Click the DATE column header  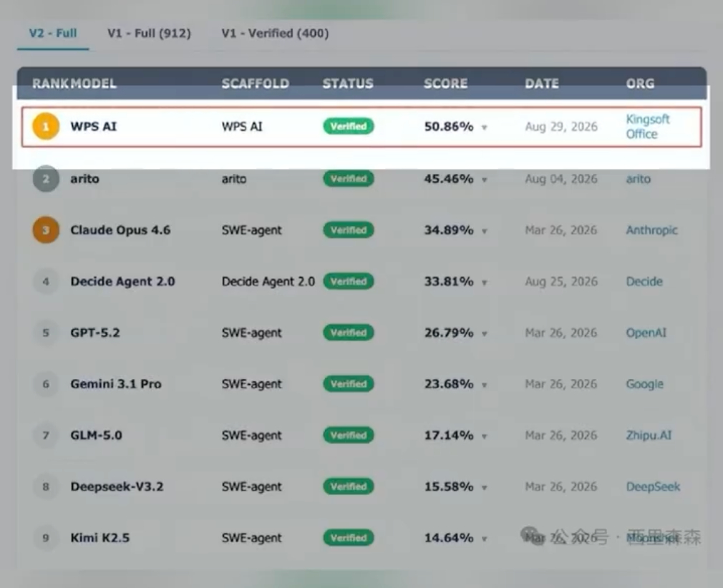click(542, 84)
